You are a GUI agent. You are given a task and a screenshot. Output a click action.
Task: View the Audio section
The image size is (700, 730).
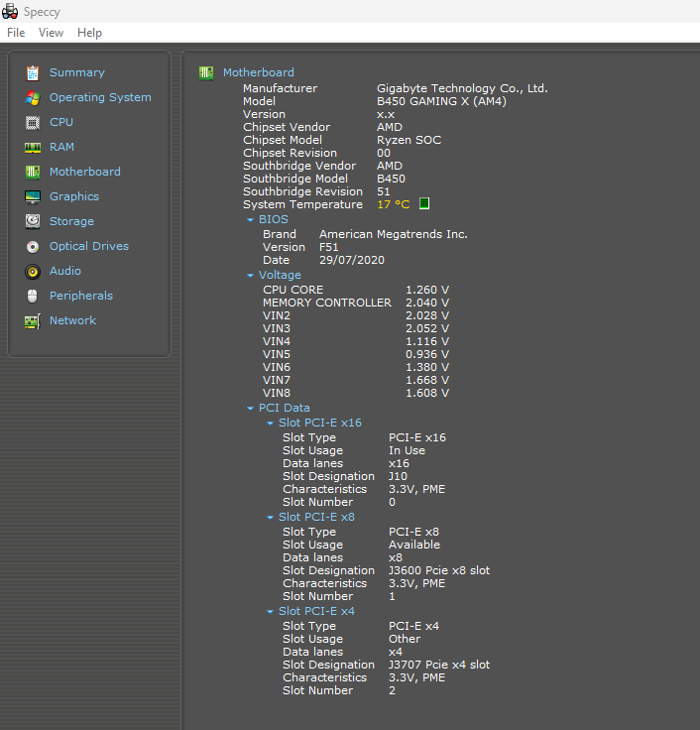point(65,271)
